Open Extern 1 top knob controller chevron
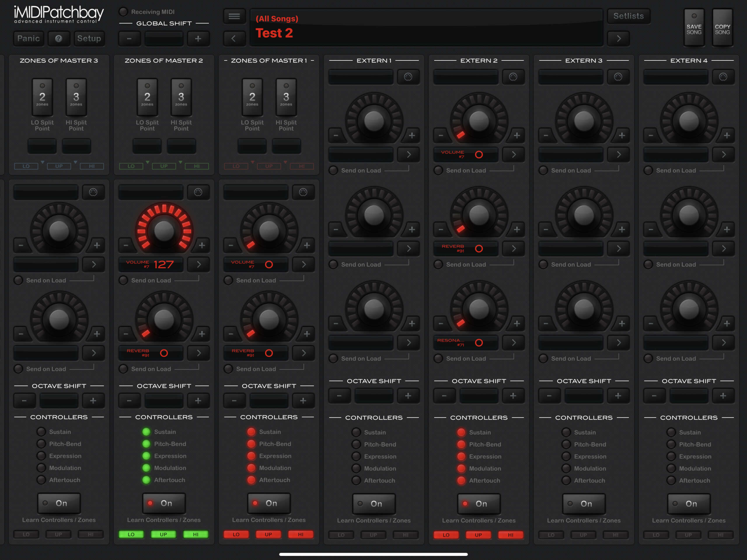 click(408, 155)
